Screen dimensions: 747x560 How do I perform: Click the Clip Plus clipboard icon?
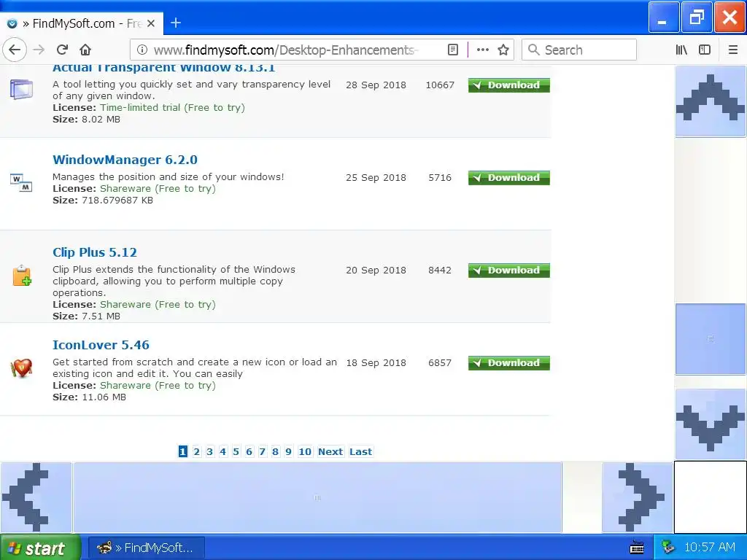point(22,275)
